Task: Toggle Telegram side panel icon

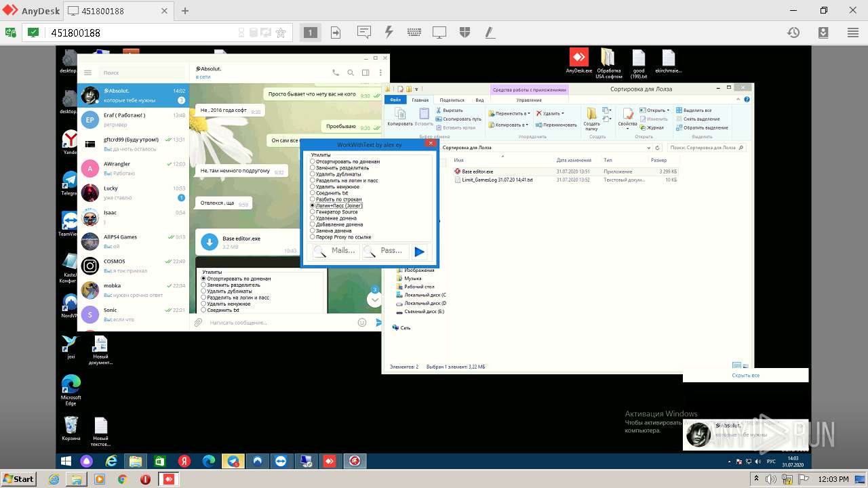Action: (366, 73)
